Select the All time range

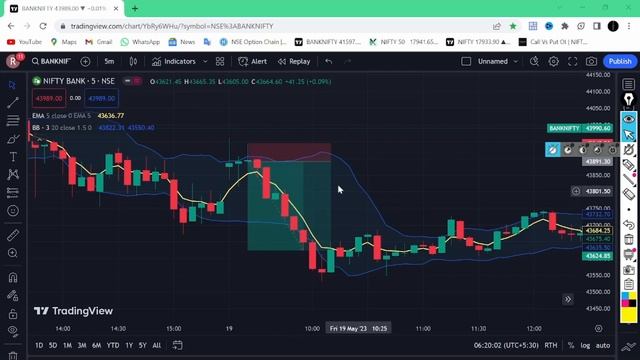[156, 345]
